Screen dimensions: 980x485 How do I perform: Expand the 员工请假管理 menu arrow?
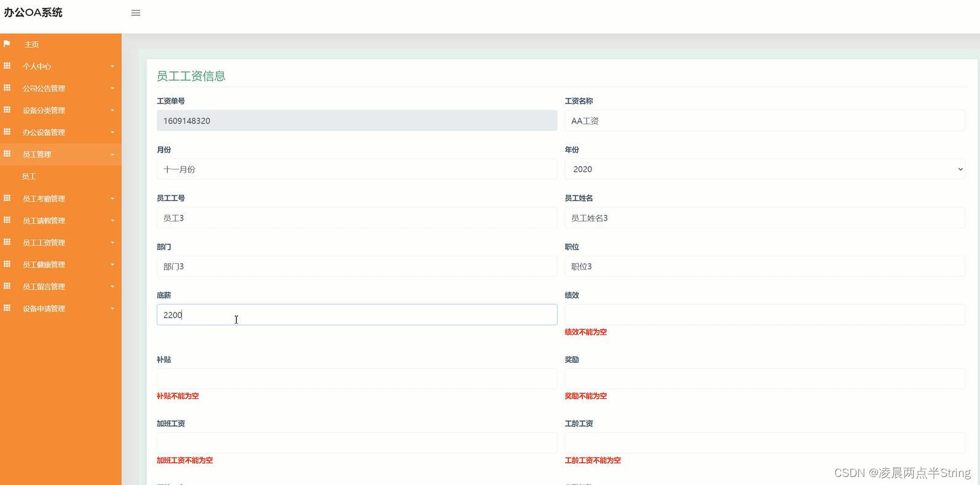[113, 221]
